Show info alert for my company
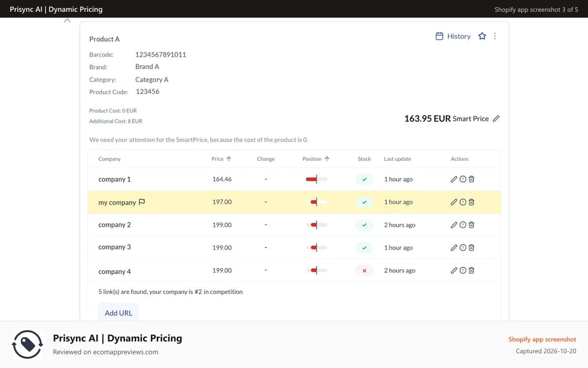The width and height of the screenshot is (588, 368). click(x=463, y=202)
